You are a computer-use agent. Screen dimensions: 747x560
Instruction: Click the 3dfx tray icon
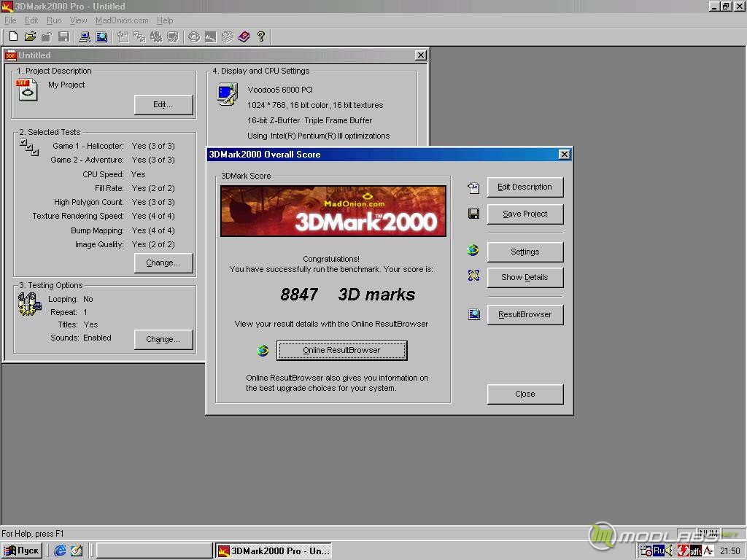[695, 551]
